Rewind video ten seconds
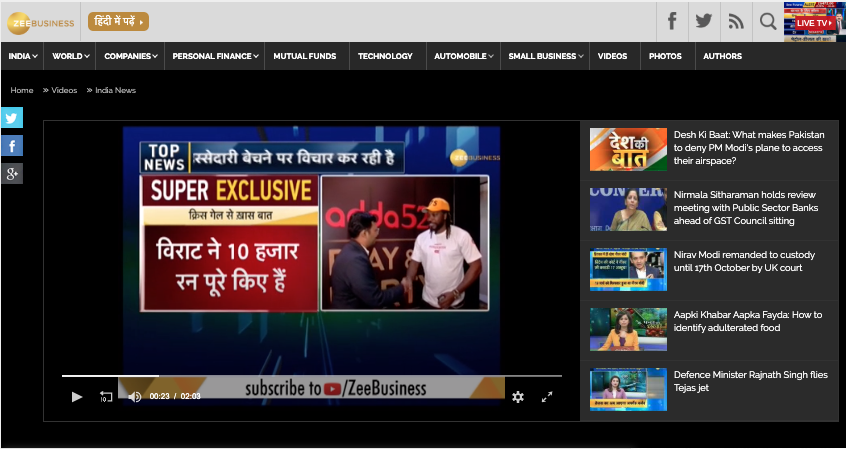Viewport: 846px width, 449px height. click(x=106, y=397)
